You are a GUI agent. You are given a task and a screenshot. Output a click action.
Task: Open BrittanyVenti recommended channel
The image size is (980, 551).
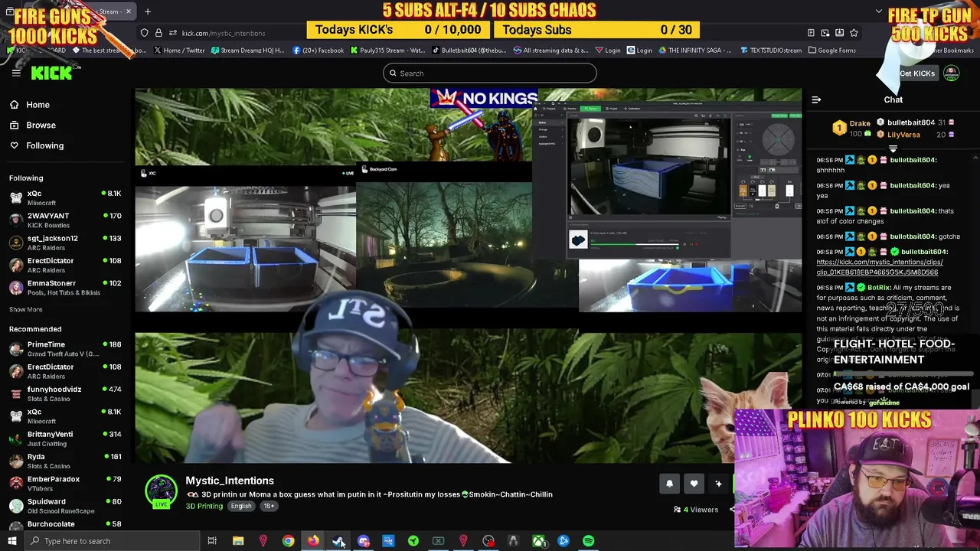tap(65, 438)
